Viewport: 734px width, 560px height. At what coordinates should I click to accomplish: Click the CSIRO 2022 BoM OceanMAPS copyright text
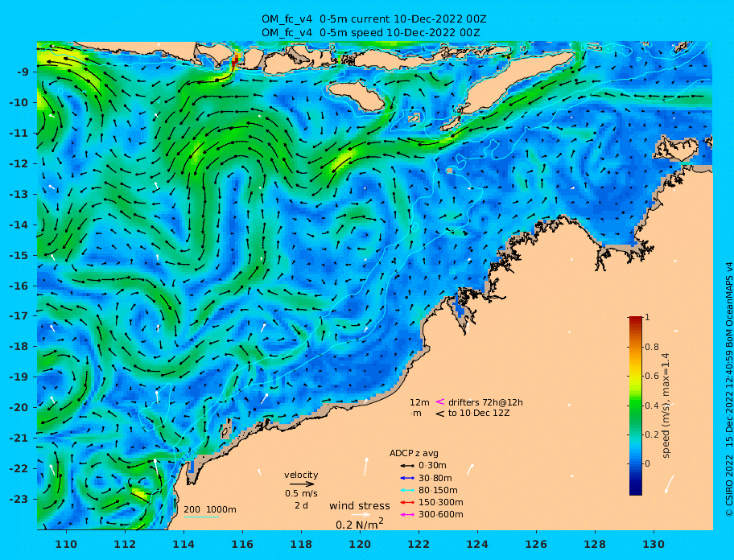(x=728, y=389)
